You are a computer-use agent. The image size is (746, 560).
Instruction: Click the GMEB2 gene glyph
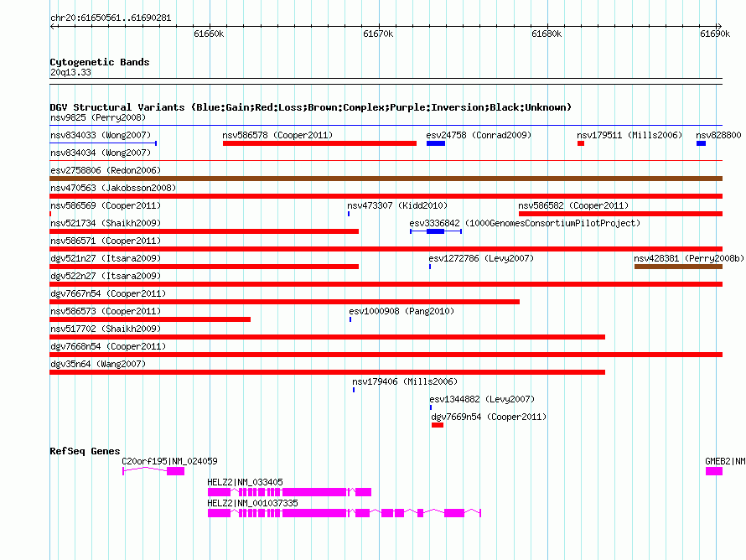(713, 471)
